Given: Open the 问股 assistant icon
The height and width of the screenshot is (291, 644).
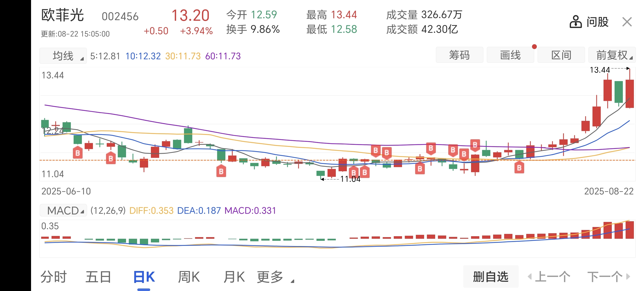Looking at the screenshot, I should point(575,22).
